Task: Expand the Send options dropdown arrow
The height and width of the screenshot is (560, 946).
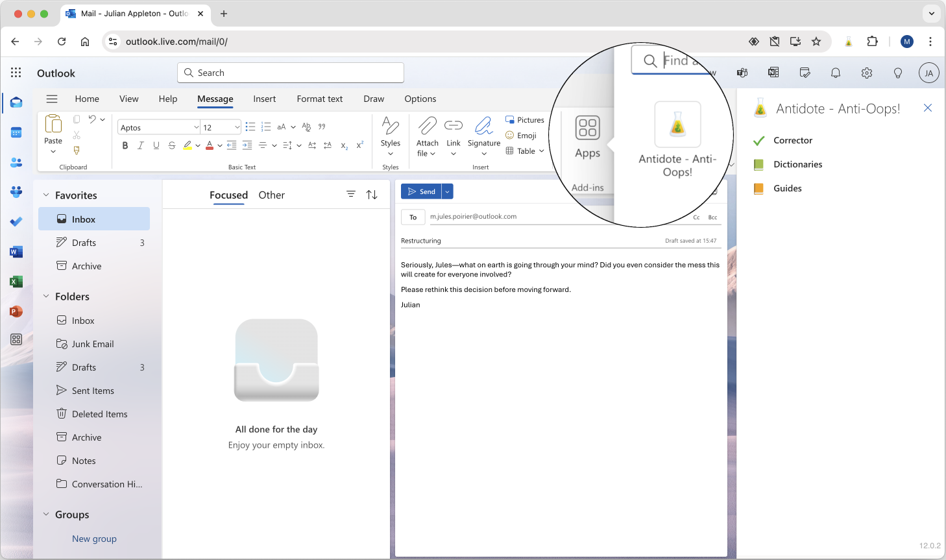Action: [447, 191]
